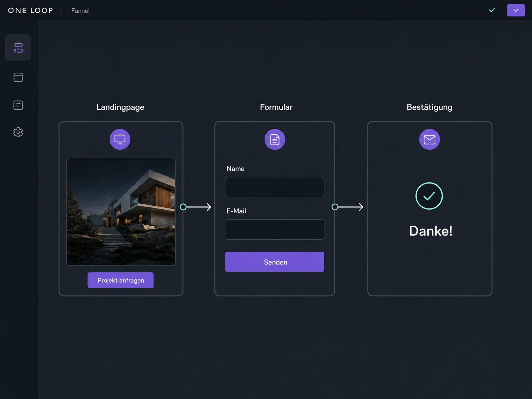
Task: Focus the Name input field
Action: tap(275, 187)
